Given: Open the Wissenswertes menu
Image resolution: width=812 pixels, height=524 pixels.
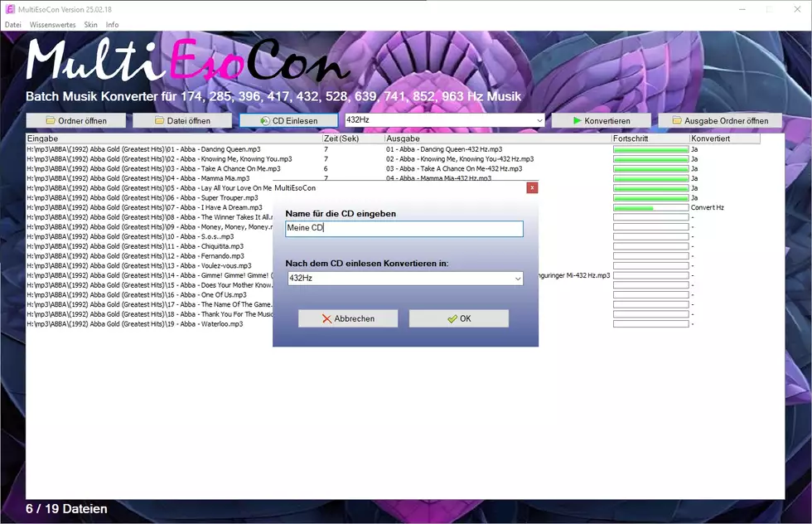Looking at the screenshot, I should (x=52, y=24).
